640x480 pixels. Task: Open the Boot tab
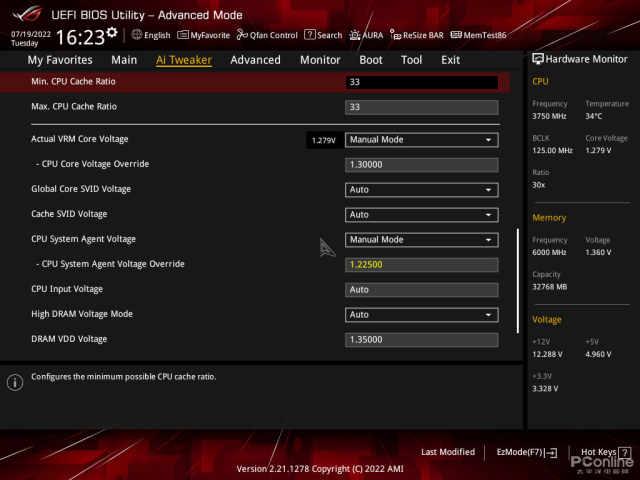pos(371,60)
